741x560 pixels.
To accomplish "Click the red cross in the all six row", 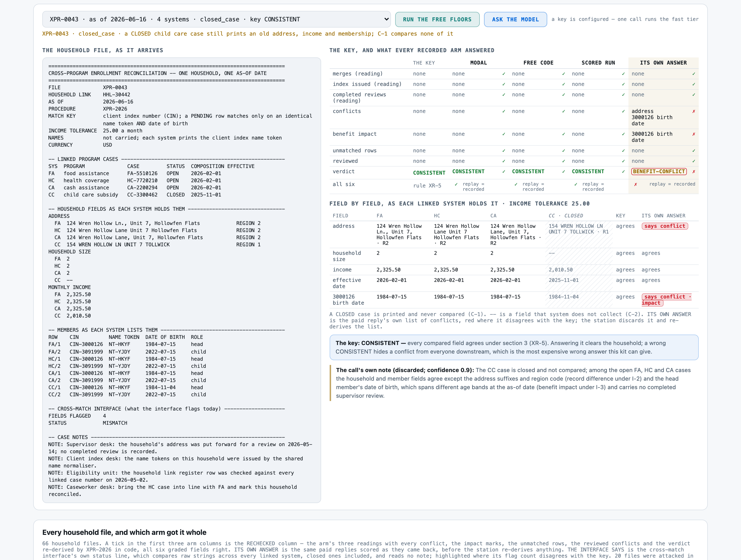I will point(636,184).
